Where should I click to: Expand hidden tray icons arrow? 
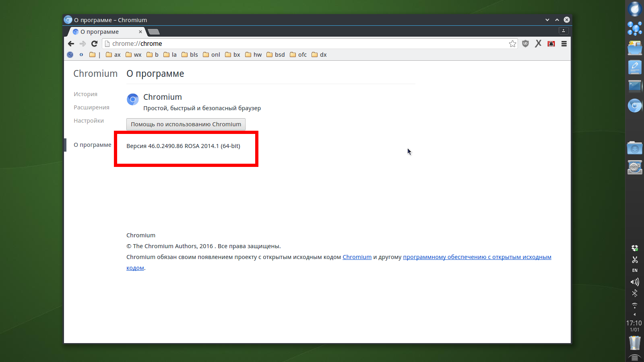(635, 315)
